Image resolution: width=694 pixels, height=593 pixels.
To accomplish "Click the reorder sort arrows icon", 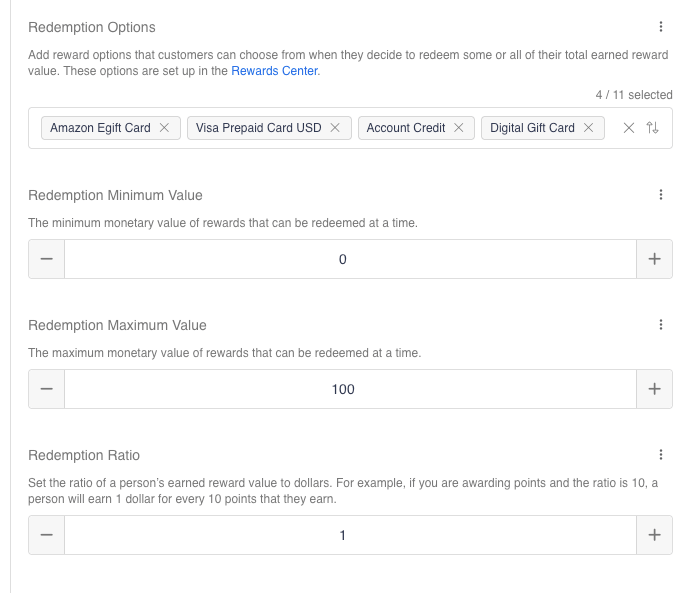I will pyautogui.click(x=652, y=128).
